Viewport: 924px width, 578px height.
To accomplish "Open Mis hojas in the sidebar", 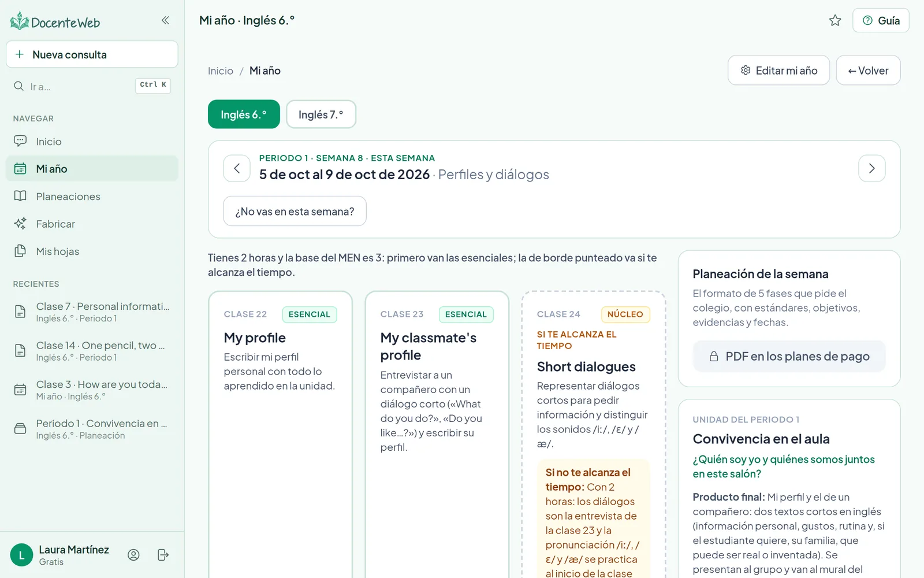I will coord(92,251).
